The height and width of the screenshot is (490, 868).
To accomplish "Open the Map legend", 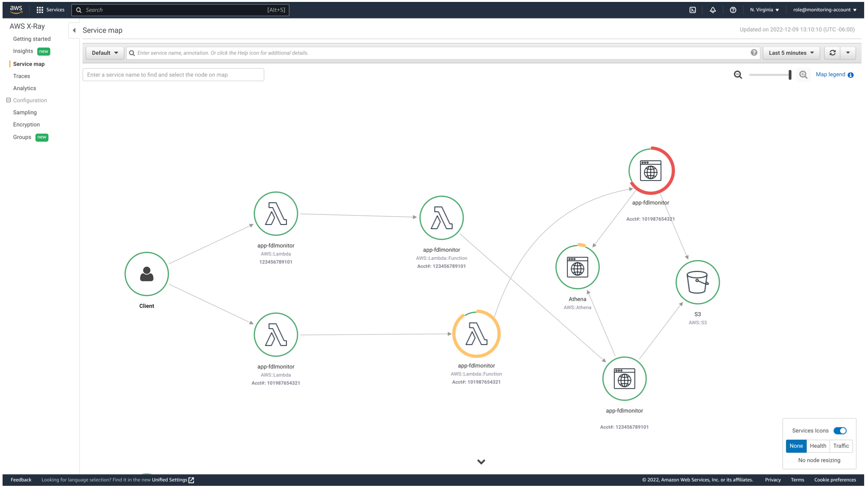I will pyautogui.click(x=830, y=74).
